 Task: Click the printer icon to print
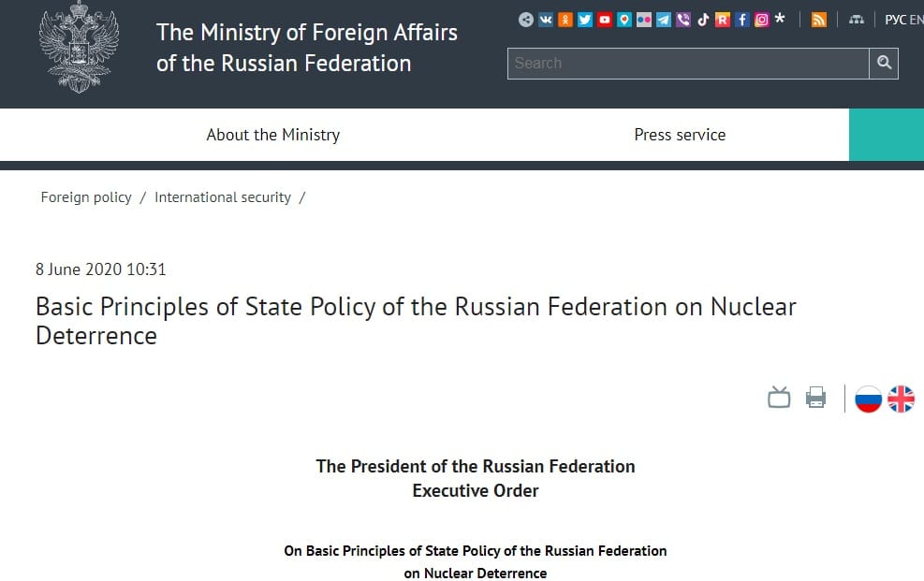click(x=815, y=398)
